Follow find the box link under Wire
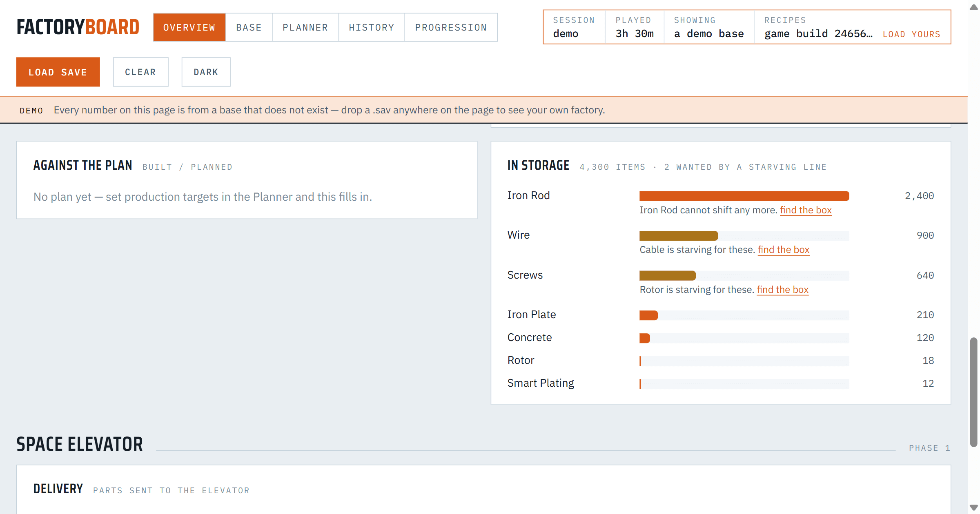 (784, 250)
